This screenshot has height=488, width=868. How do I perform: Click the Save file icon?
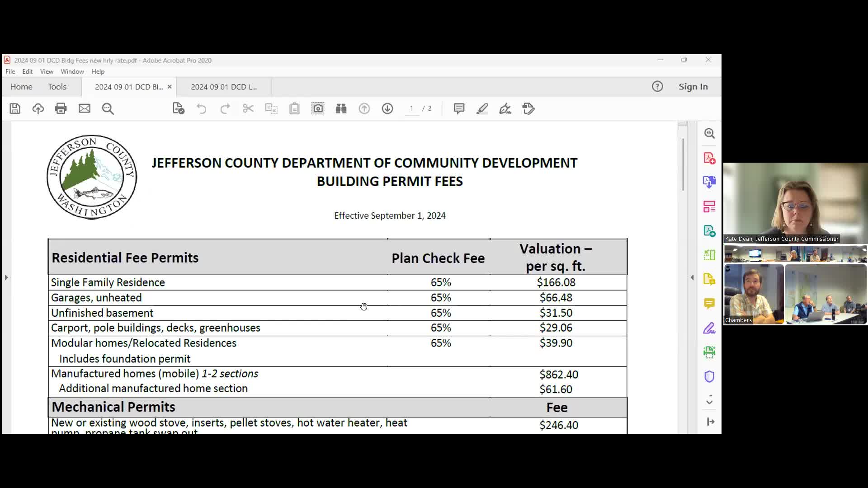pos(15,108)
